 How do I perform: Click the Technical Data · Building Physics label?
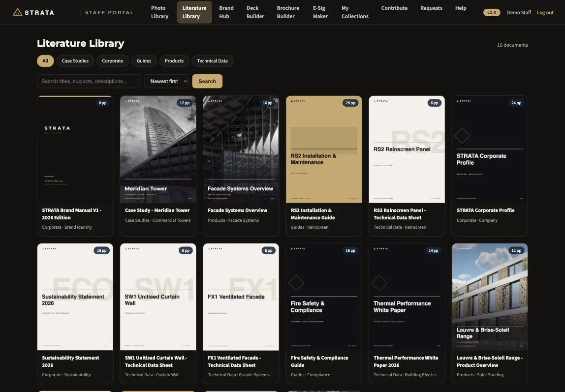click(405, 375)
